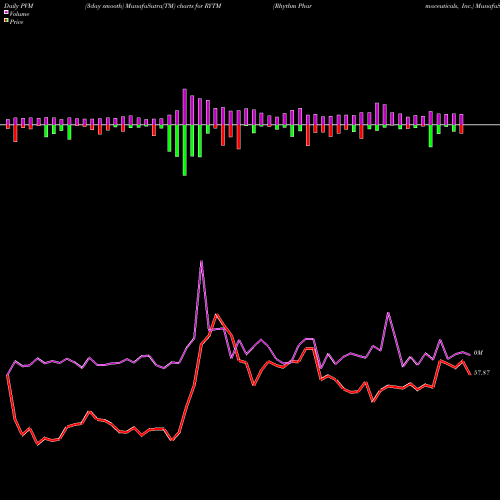This screenshot has height=500, width=500.
Task: Click the Price legend color swatch
Action: (x=6, y=20)
